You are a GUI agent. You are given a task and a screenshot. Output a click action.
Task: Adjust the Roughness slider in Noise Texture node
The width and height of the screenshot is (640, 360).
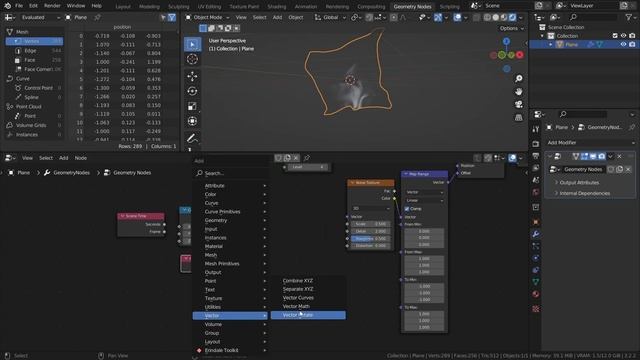pyautogui.click(x=370, y=238)
